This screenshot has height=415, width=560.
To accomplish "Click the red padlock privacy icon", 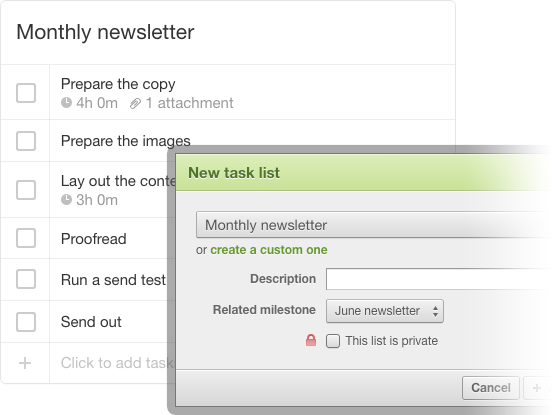I will (311, 340).
